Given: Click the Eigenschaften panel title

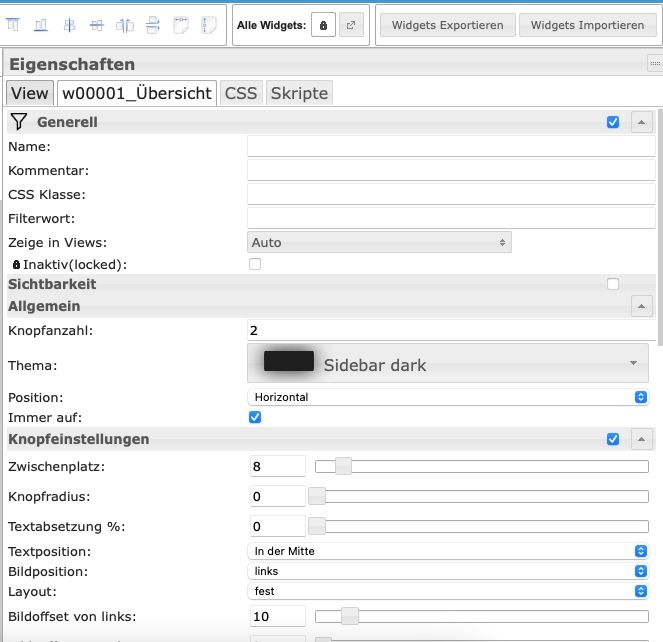Looking at the screenshot, I should click(72, 64).
